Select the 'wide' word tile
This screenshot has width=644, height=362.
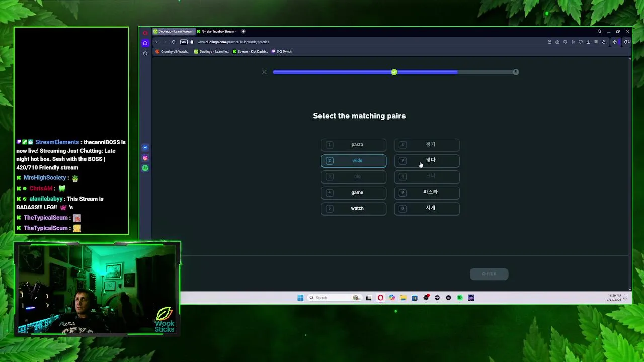point(354,161)
